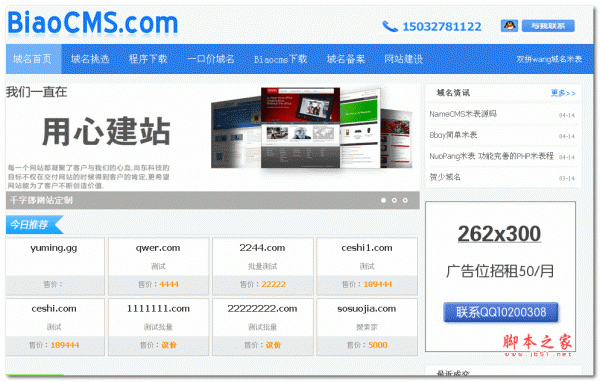Click the 批量测试 description under 2244.com
Screen dimensions: 600x382
pyautogui.click(x=262, y=266)
